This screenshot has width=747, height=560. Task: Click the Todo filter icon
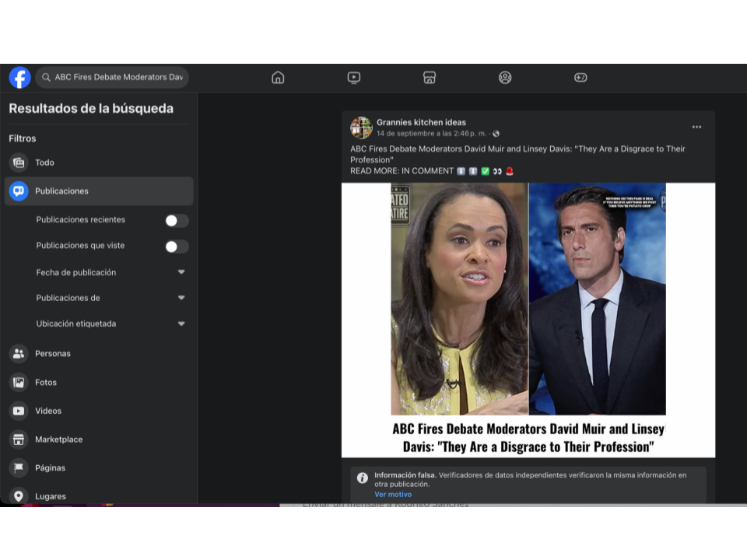tap(19, 163)
